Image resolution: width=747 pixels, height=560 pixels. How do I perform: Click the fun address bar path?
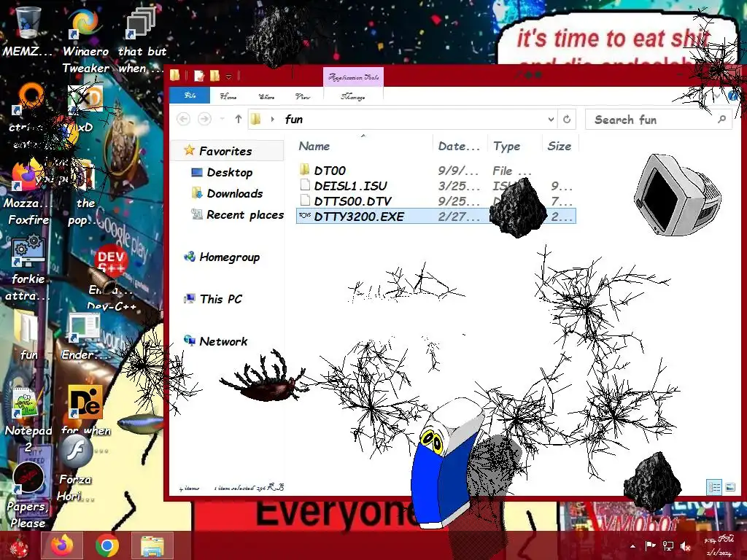point(293,119)
